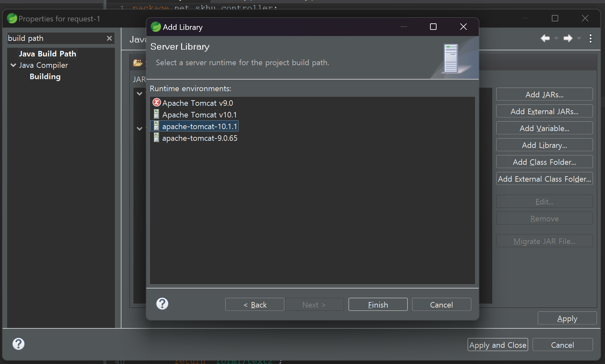This screenshot has width=605, height=364.
Task: Cancel the Add Library dialog
Action: 442,305
